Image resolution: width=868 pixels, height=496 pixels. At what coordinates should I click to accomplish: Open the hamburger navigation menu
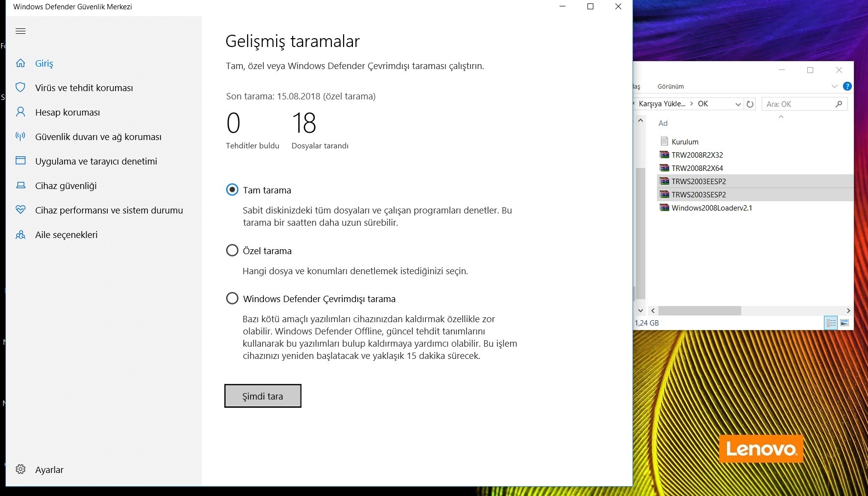[21, 31]
